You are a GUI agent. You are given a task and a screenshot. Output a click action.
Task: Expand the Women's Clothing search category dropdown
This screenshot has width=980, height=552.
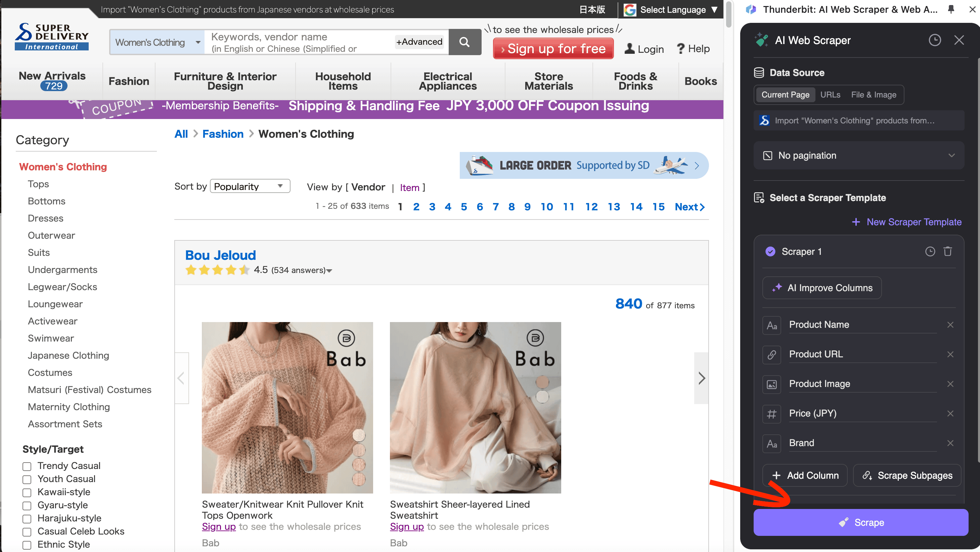[x=157, y=42]
